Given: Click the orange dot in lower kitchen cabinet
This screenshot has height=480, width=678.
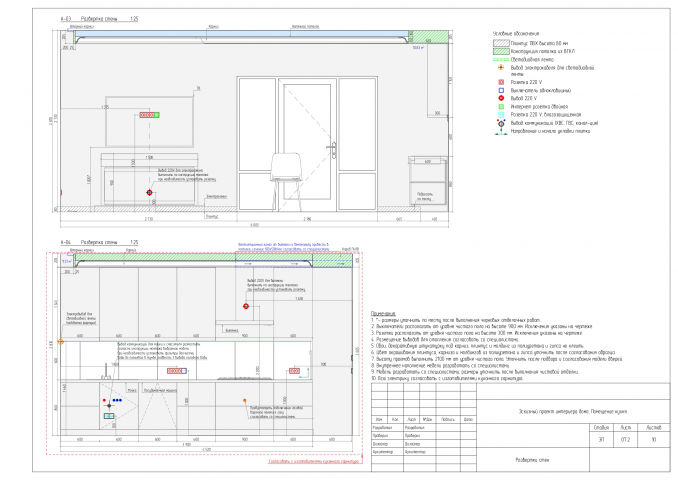Looking at the screenshot, I should pos(244,400).
